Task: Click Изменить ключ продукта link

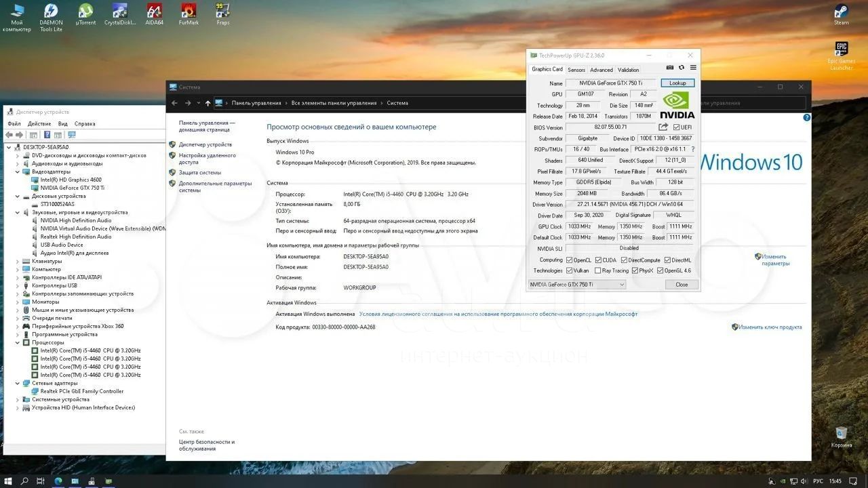Action: tap(770, 327)
